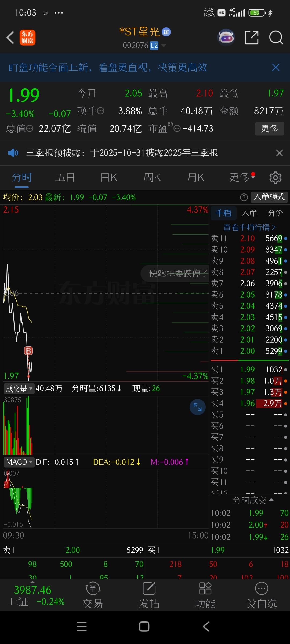
Task: Open 查看千档行情 link
Action: pyautogui.click(x=249, y=228)
